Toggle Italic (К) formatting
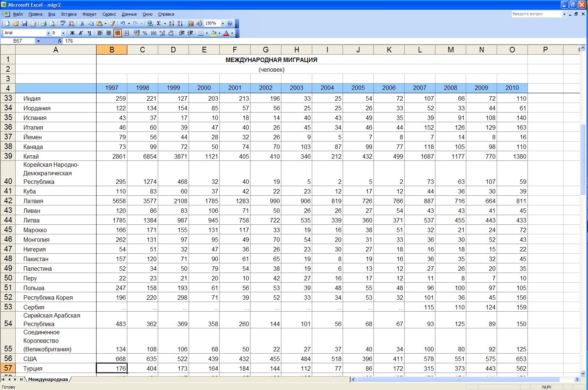 click(x=81, y=33)
